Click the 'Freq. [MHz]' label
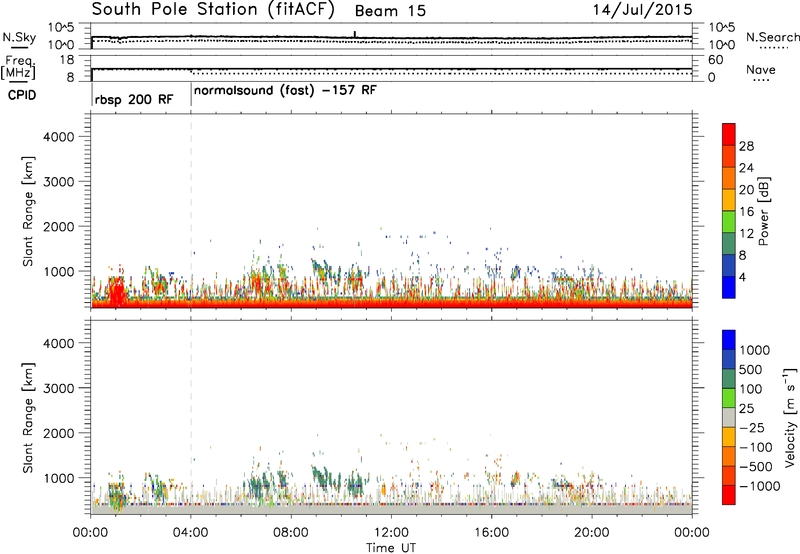Screen dimensions: 800x554 [x=18, y=67]
